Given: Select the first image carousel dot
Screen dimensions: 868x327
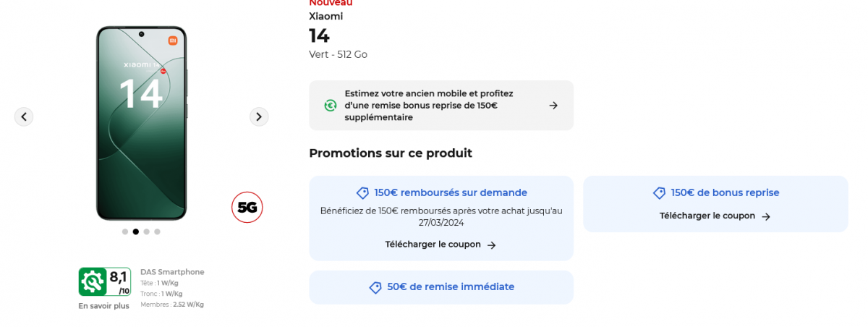Looking at the screenshot, I should [125, 232].
